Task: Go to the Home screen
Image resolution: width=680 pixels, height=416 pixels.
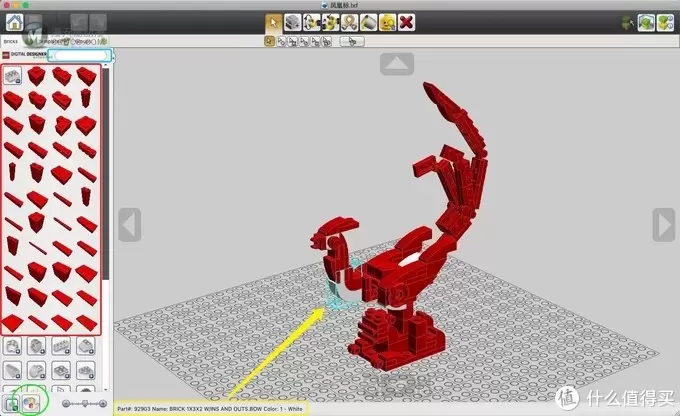Action: [x=14, y=22]
